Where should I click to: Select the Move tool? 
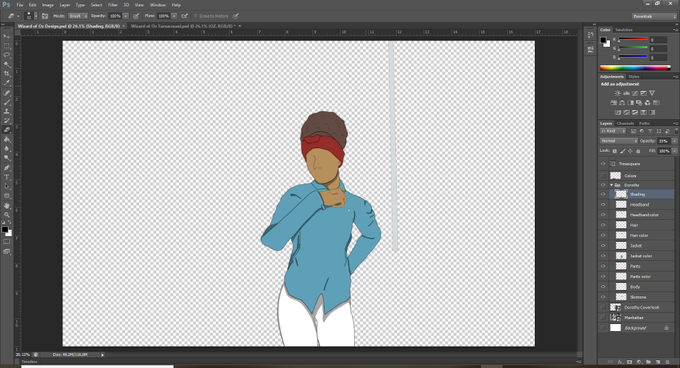[7, 36]
